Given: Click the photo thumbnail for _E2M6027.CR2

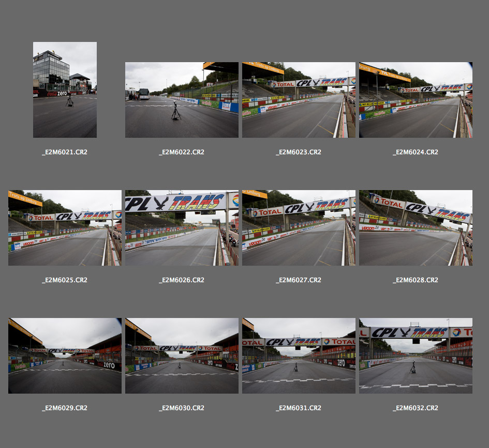Looking at the screenshot, I should pyautogui.click(x=299, y=228).
